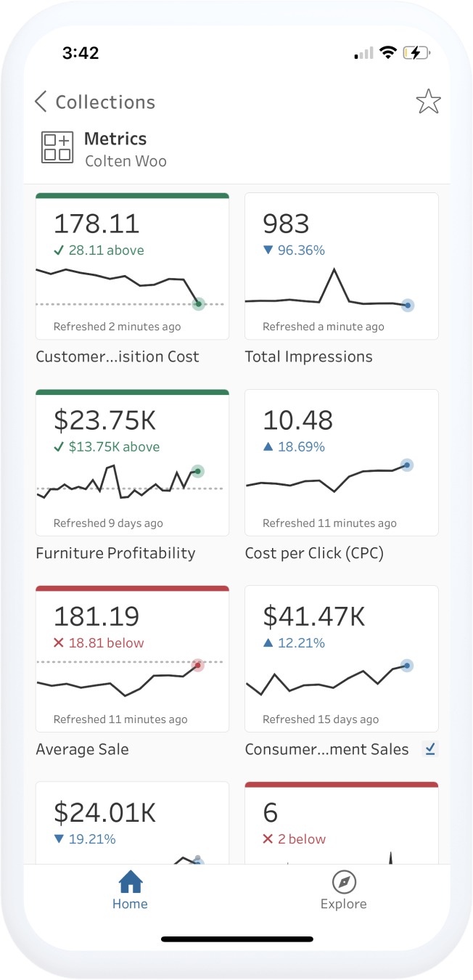Click the 96.36% decrease indicator
Image resolution: width=473 pixels, height=980 pixels.
(294, 250)
